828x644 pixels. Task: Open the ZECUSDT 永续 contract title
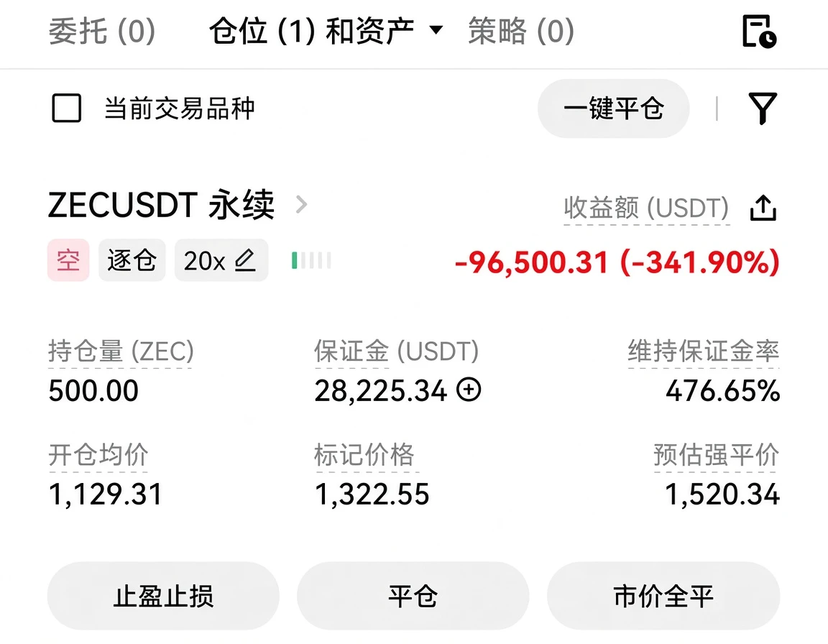[x=161, y=205]
